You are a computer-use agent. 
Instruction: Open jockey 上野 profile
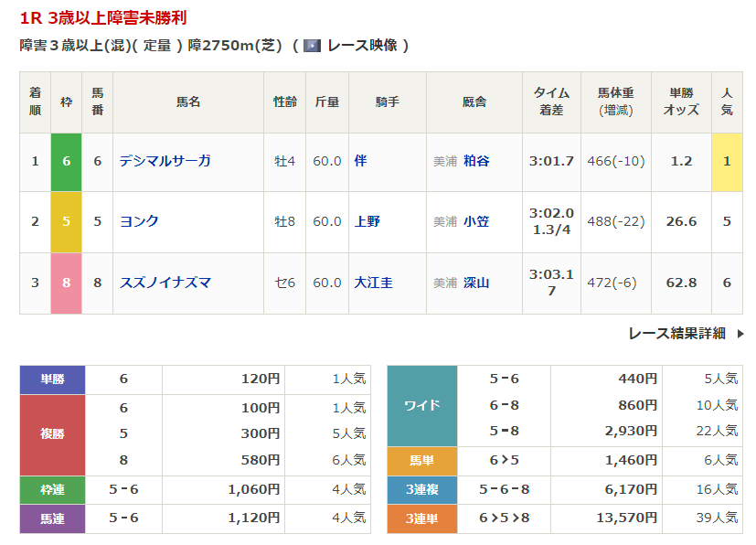point(367,221)
